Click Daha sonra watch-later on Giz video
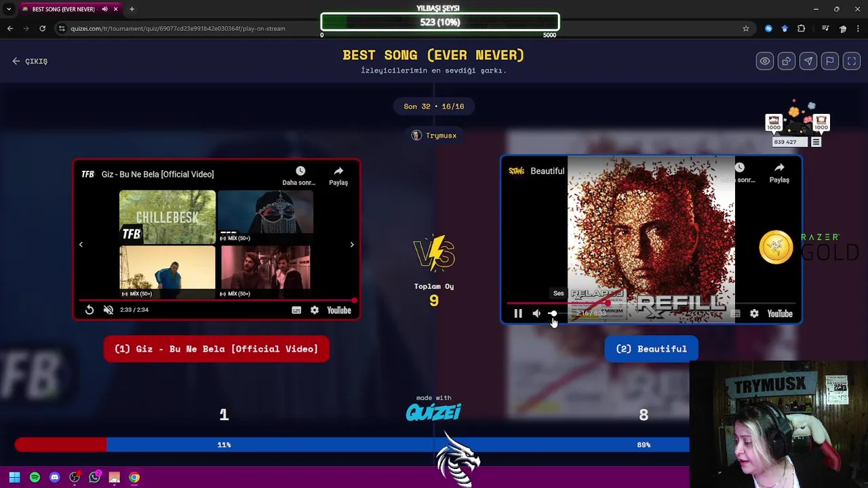This screenshot has width=868, height=488. tap(299, 176)
